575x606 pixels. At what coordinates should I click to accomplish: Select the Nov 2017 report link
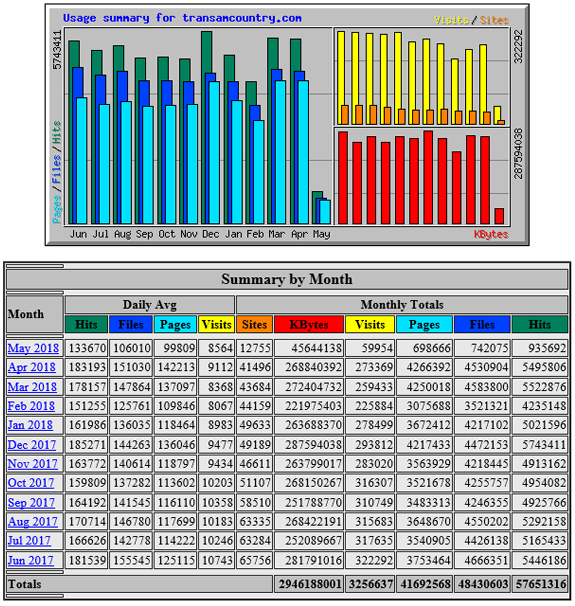tap(32, 464)
